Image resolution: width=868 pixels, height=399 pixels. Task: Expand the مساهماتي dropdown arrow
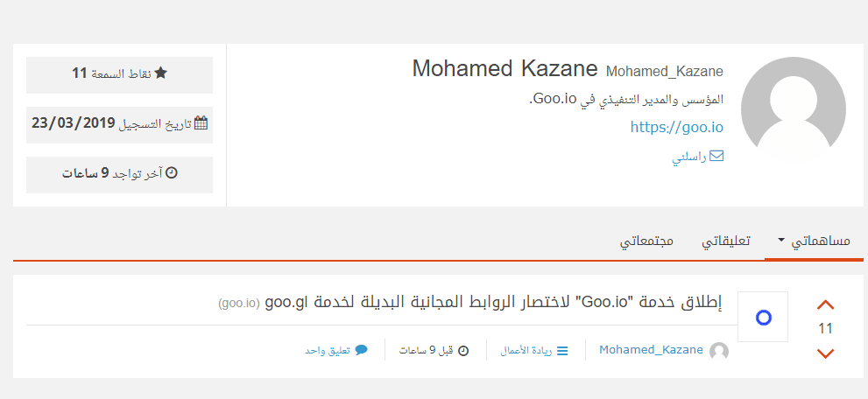pos(781,240)
